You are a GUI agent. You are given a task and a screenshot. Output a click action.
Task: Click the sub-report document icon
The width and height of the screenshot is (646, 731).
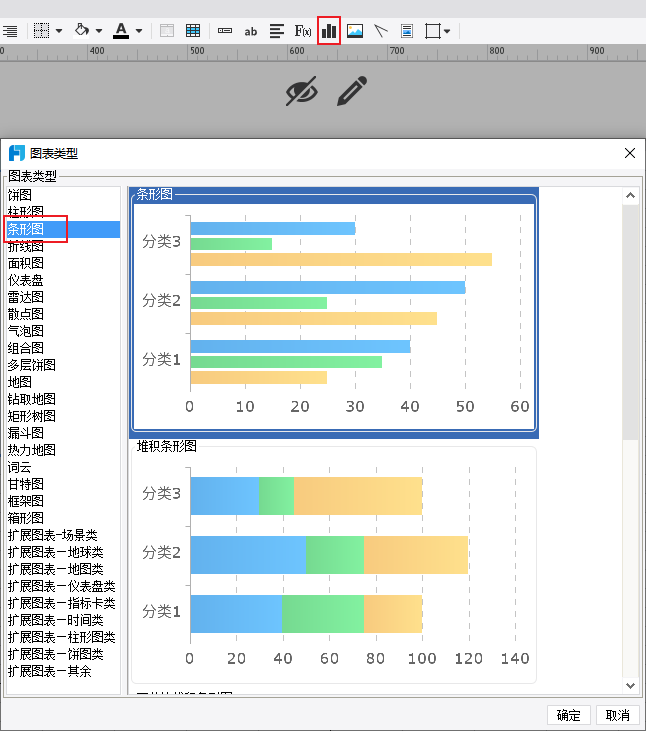407,31
